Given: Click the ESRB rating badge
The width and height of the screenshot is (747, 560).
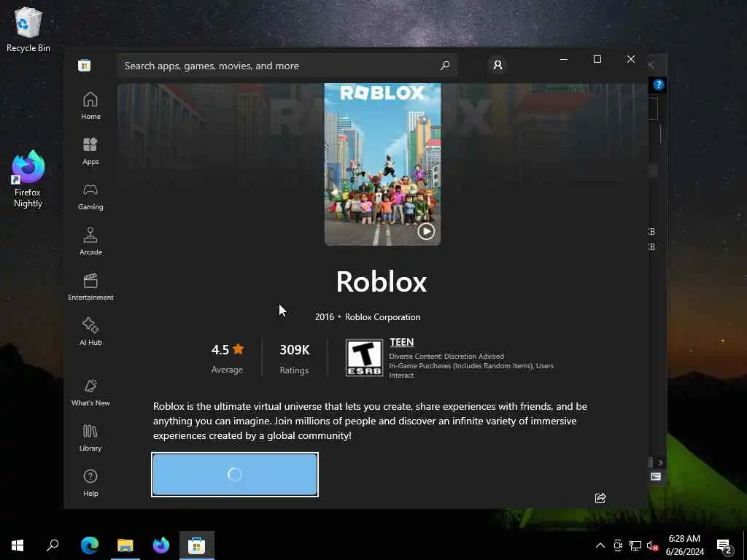Looking at the screenshot, I should tap(364, 357).
